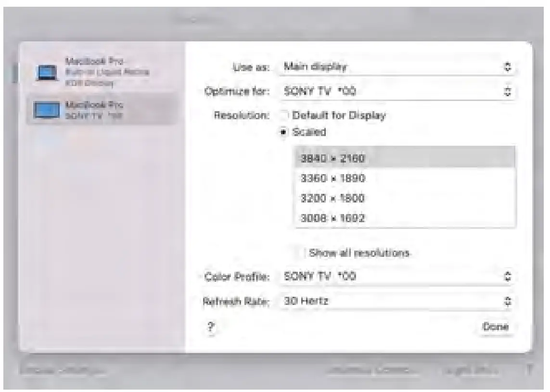
Task: Select the Scaled radio button
Action: tap(283, 132)
